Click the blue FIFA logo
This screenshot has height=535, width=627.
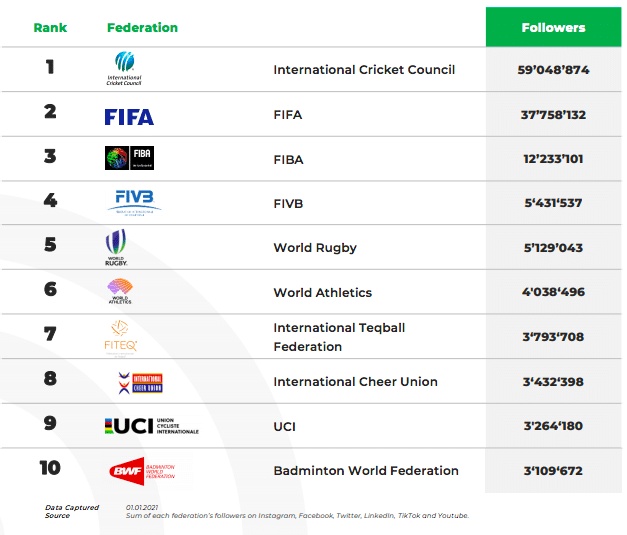(x=129, y=117)
